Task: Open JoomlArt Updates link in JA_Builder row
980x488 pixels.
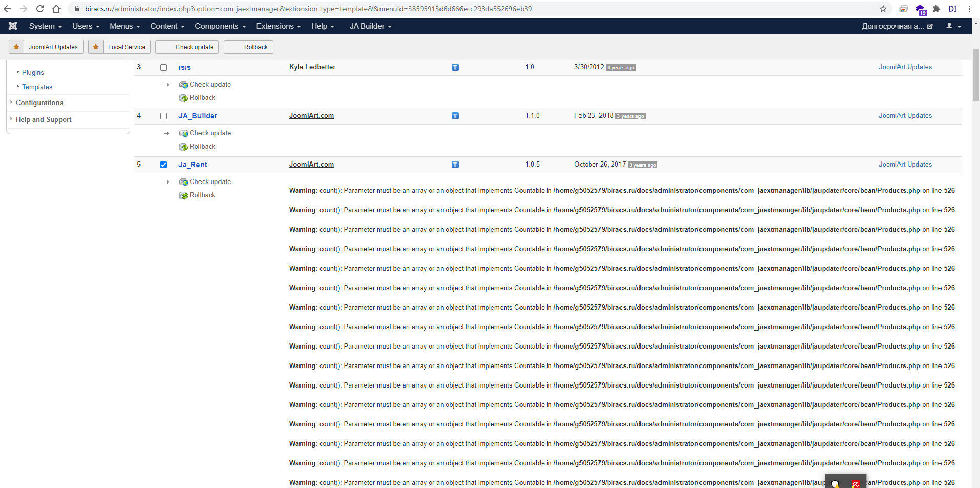Action: coord(905,116)
